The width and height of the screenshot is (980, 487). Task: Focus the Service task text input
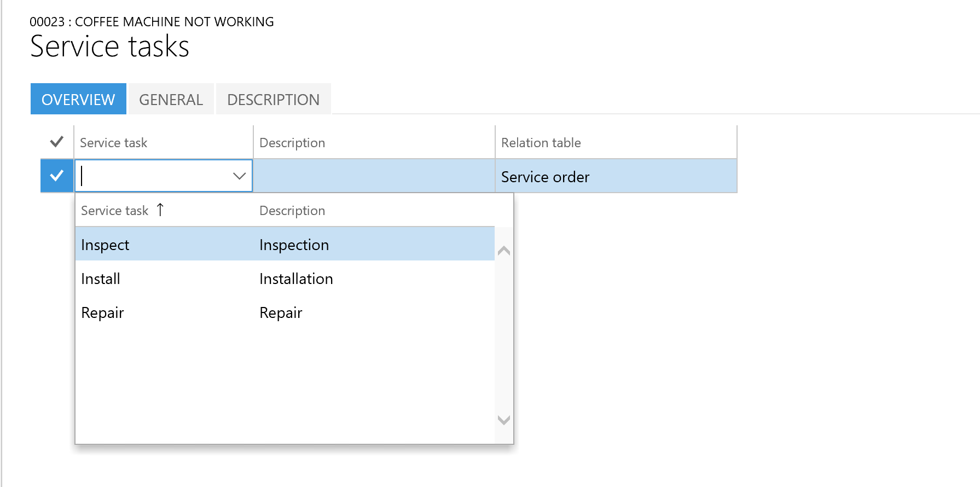click(x=153, y=176)
